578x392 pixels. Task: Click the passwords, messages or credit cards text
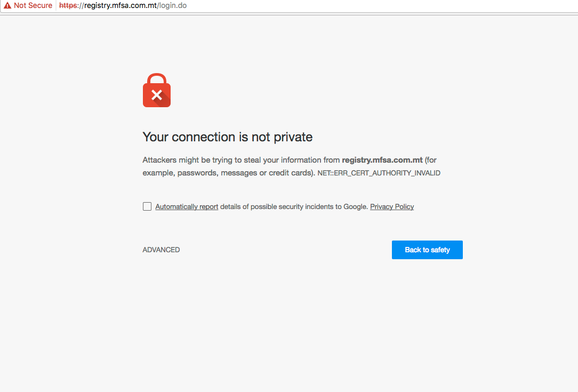pyautogui.click(x=245, y=173)
